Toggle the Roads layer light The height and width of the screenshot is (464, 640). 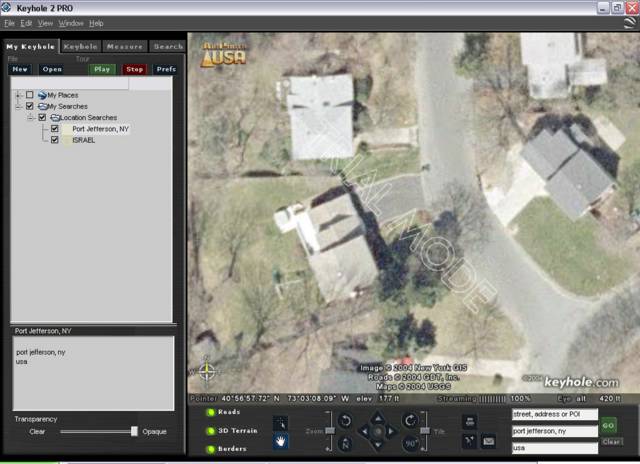(211, 412)
